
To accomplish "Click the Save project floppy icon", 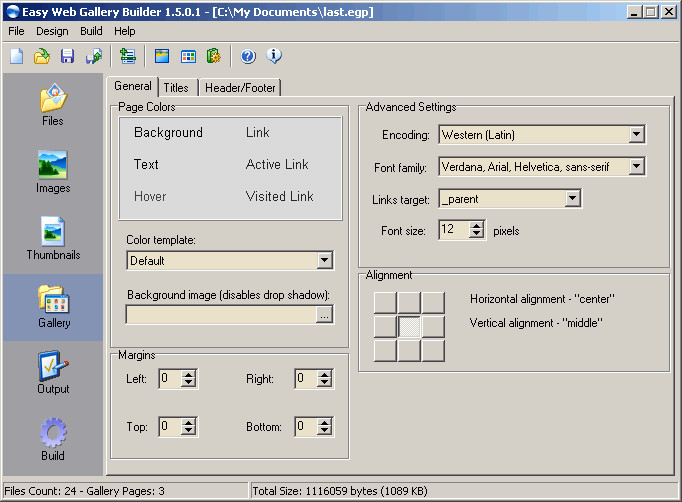I will click(67, 56).
